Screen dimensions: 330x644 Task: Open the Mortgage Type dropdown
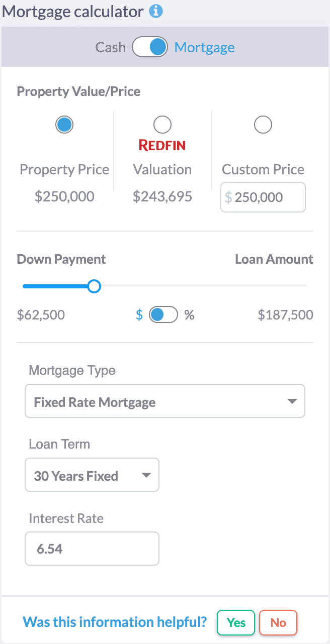[165, 401]
